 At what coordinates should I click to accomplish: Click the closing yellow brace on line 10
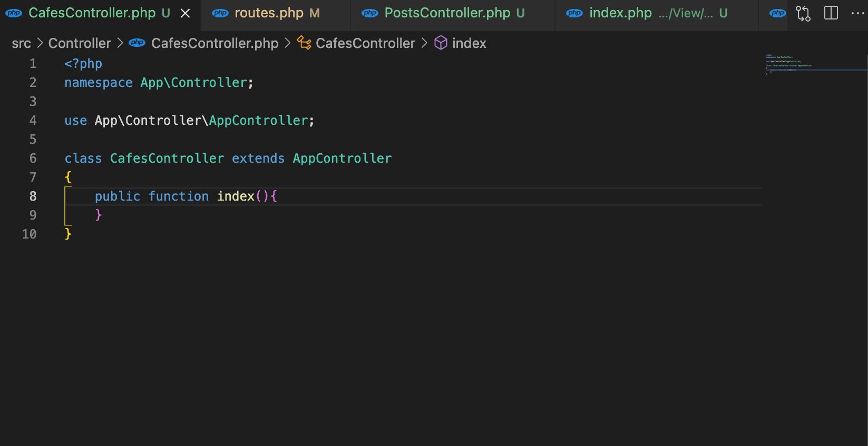pos(68,234)
